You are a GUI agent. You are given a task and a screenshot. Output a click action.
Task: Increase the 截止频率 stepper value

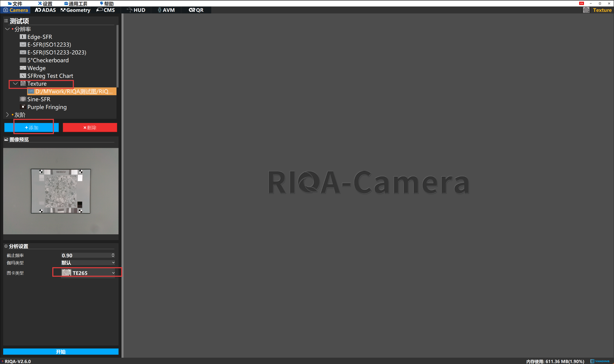tap(113, 254)
